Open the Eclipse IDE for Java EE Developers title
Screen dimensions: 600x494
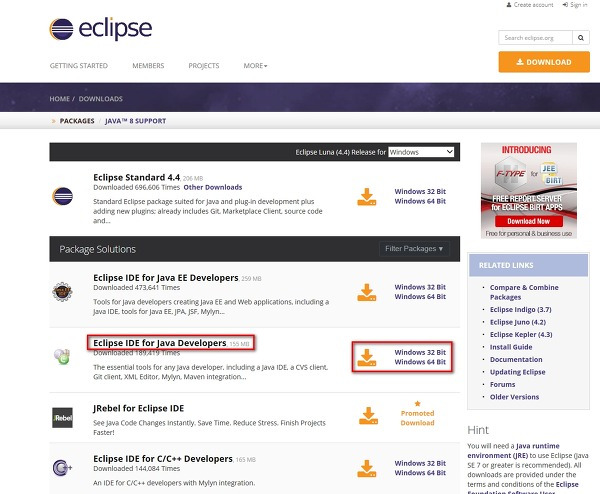[166, 278]
